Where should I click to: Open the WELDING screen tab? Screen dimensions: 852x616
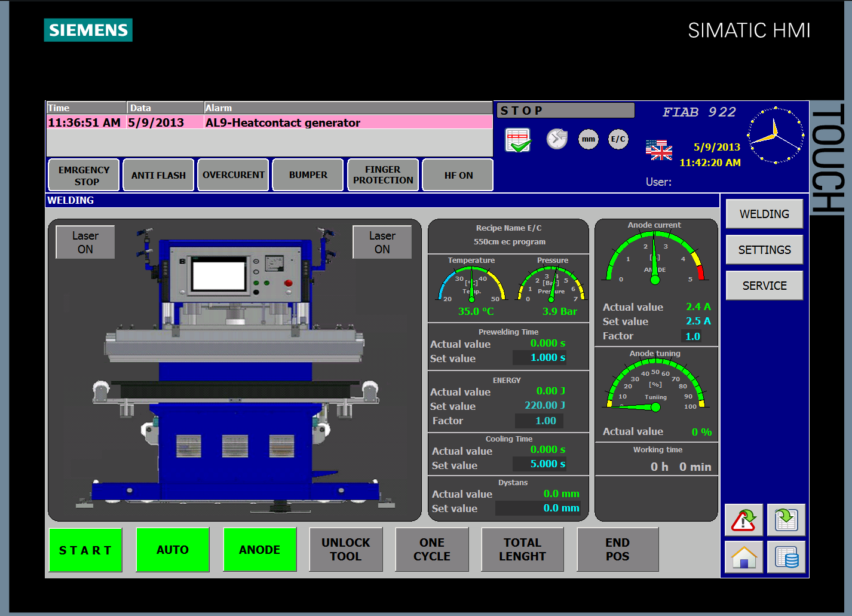764,214
